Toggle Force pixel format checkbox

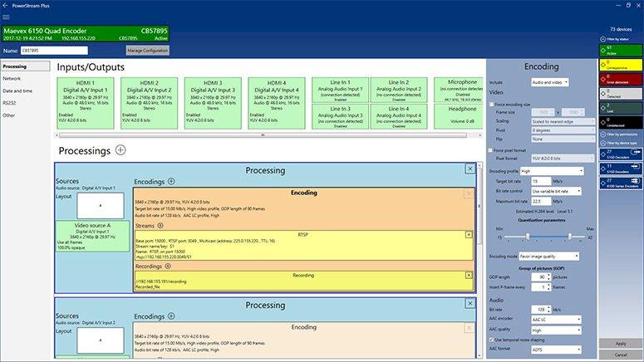(x=490, y=149)
